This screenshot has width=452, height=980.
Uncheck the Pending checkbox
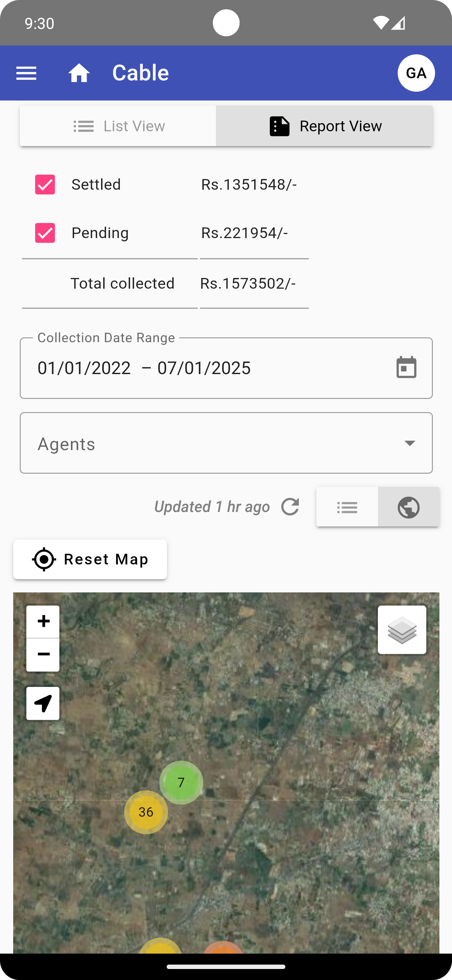[45, 233]
